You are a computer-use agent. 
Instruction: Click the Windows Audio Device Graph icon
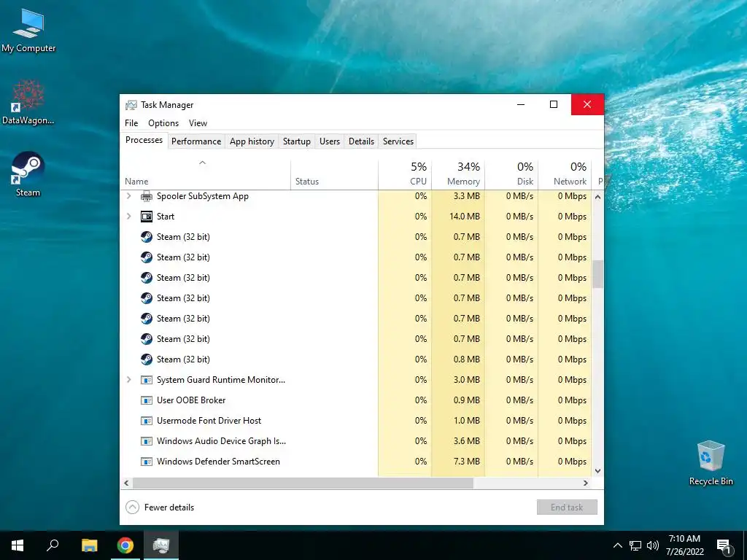point(146,441)
